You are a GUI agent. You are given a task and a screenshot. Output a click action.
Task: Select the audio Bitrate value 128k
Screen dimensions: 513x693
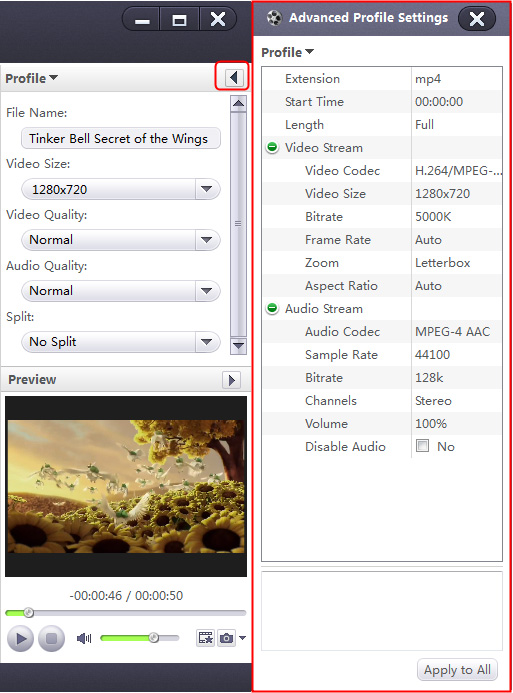[x=429, y=377]
